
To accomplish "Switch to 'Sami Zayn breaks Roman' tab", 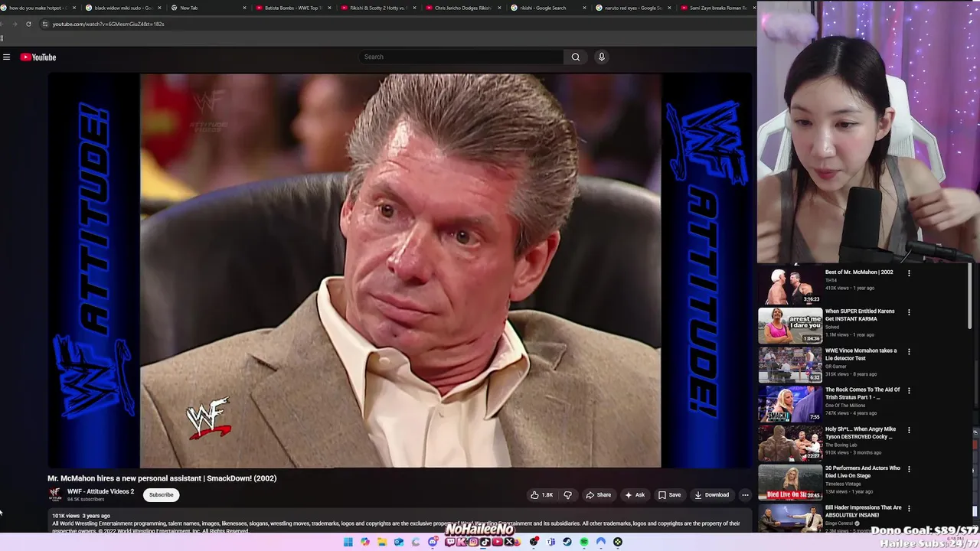I will 716,8.
